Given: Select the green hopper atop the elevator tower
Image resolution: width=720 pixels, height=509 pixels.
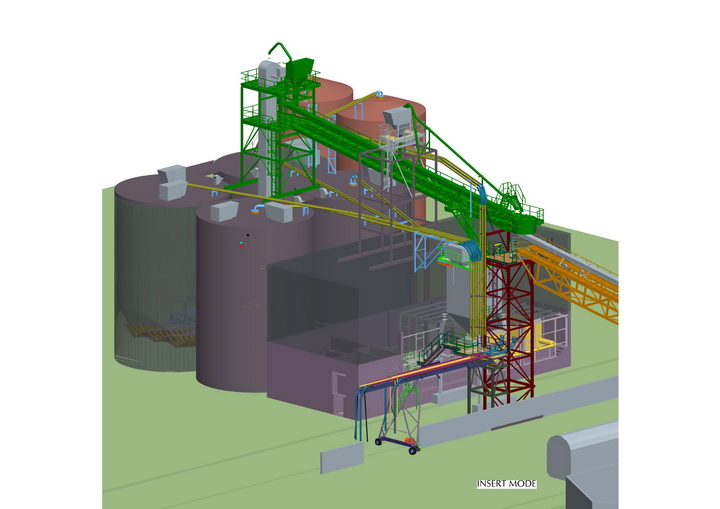Looking at the screenshot, I should coord(299,68).
